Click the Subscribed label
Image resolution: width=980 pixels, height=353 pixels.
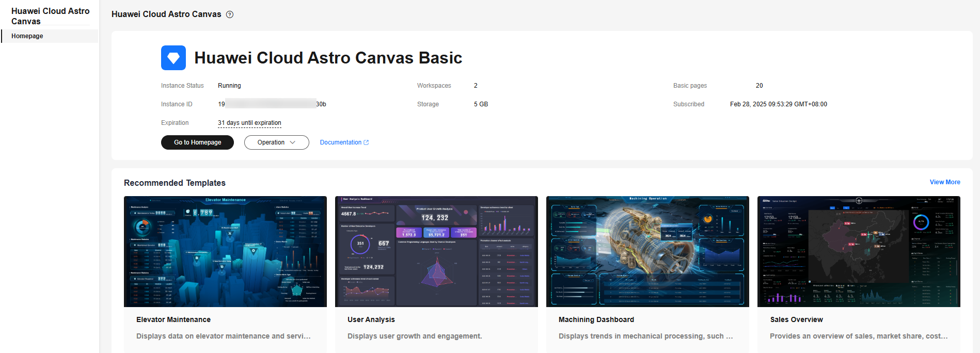689,104
